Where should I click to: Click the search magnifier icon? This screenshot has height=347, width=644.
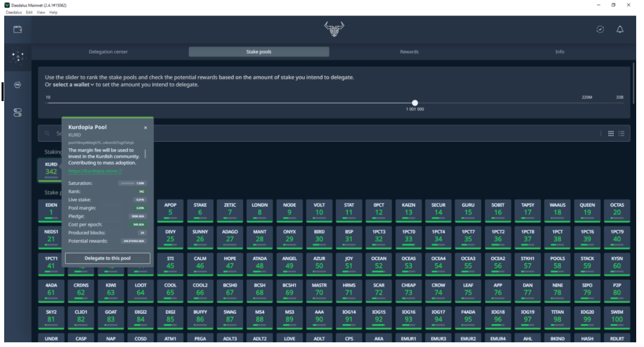coord(47,134)
